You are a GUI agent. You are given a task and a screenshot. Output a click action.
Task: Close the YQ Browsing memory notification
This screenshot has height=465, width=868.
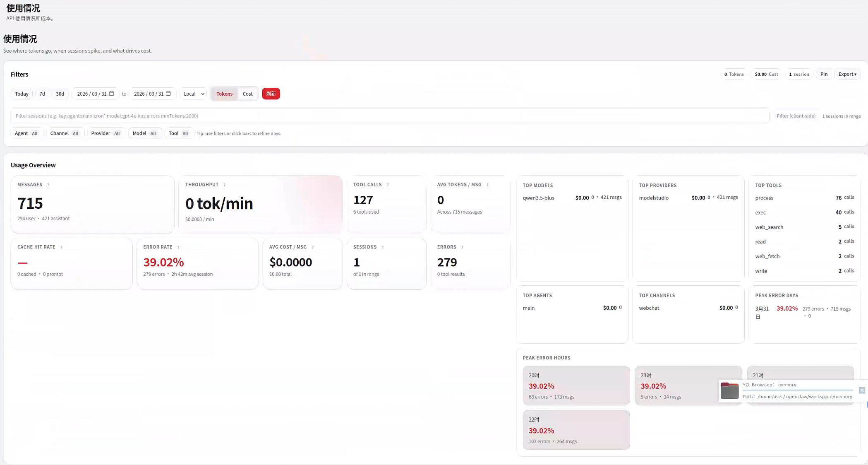862,390
